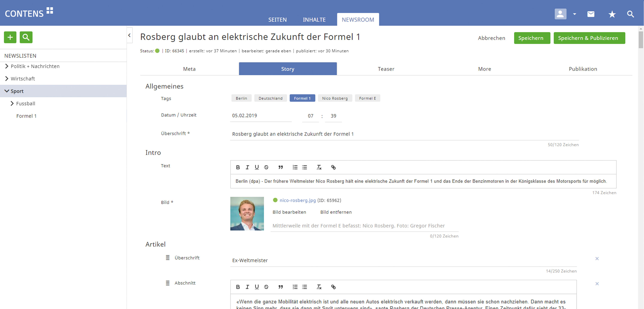Toggle the Nico Rosberg tag

334,98
